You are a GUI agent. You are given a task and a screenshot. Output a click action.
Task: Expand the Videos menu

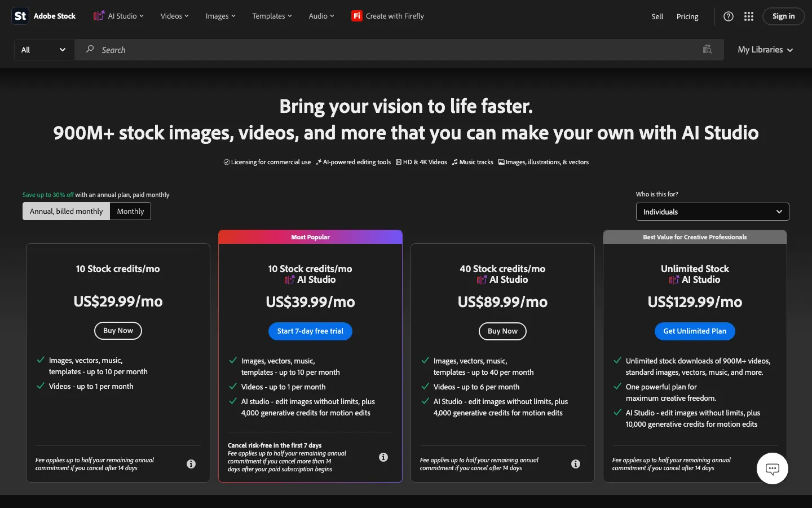(x=175, y=16)
